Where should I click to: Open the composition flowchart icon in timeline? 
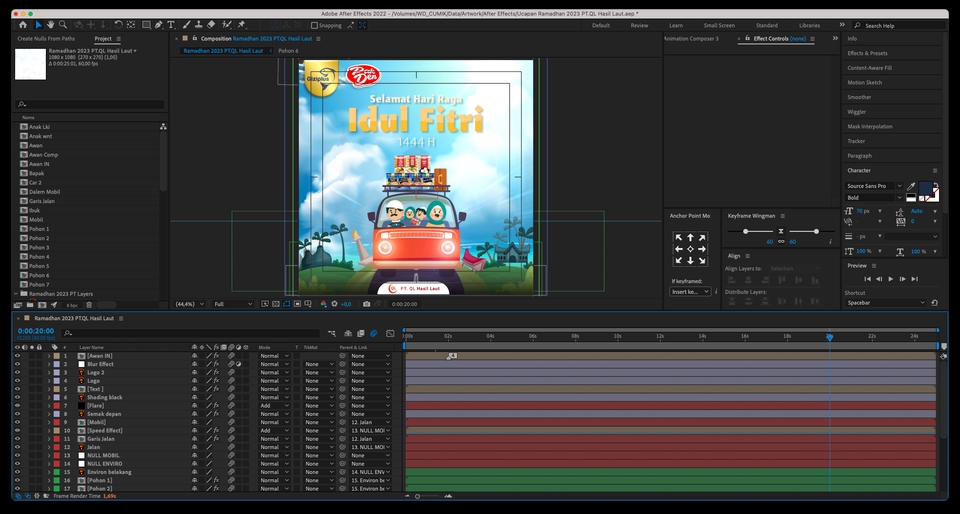[x=331, y=333]
